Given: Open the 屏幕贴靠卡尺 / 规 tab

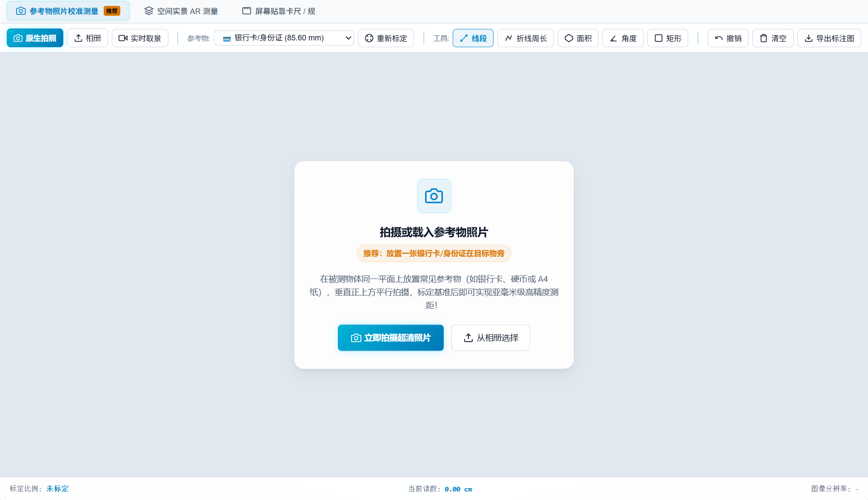Looking at the screenshot, I should 278,11.
